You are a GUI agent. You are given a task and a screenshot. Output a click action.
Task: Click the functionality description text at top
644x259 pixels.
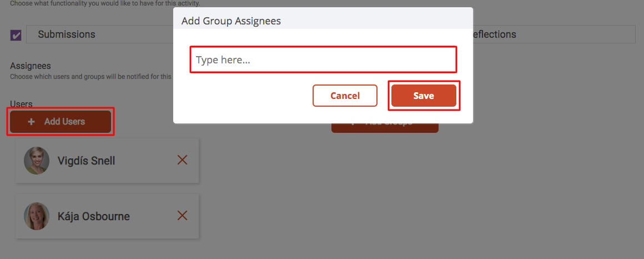tap(105, 3)
